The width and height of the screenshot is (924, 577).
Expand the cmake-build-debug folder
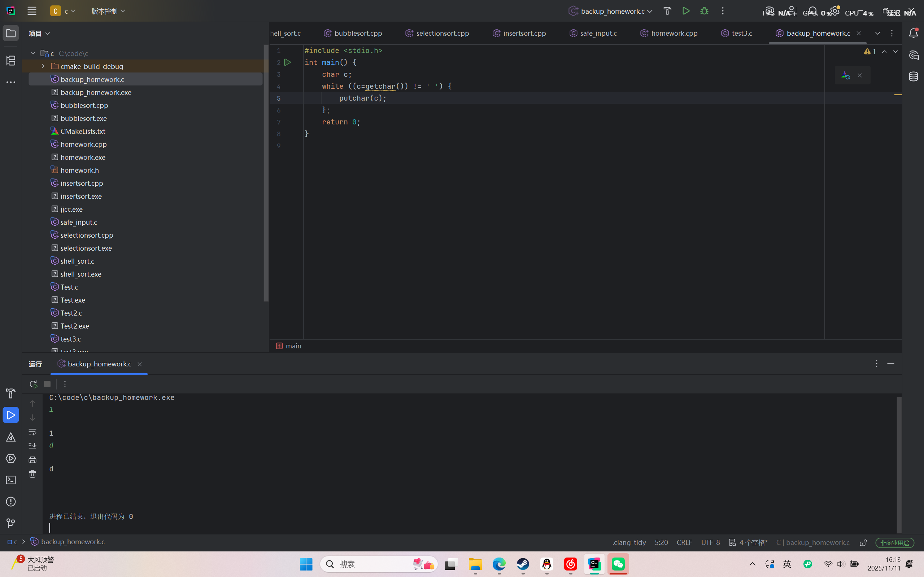(43, 66)
